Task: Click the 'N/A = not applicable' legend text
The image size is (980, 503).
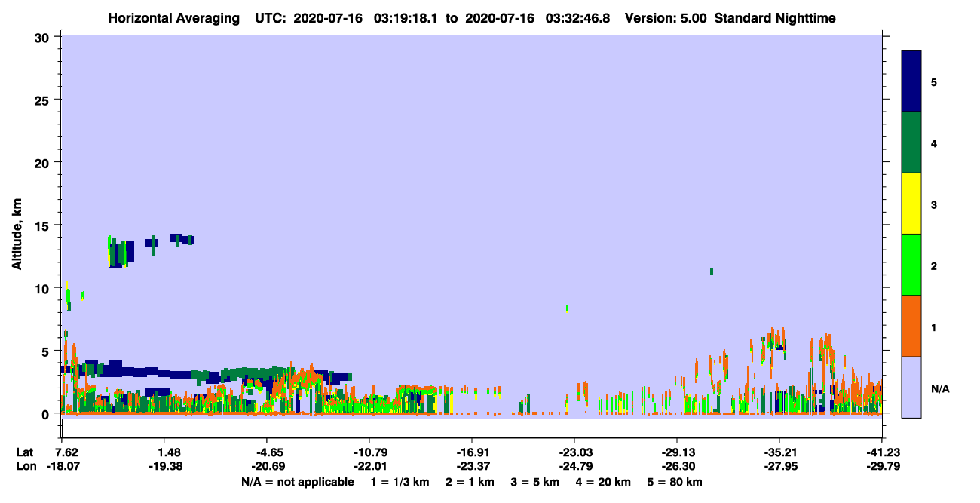Action: 297,482
